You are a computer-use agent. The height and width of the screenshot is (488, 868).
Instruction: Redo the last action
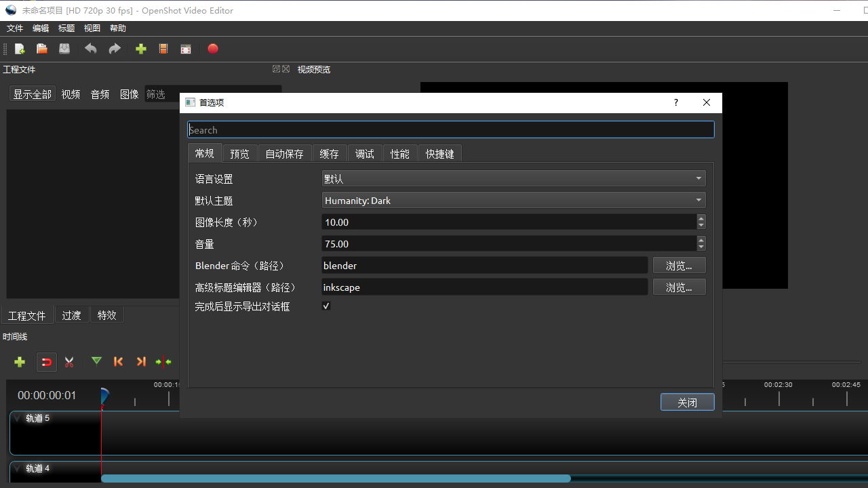[x=114, y=49]
